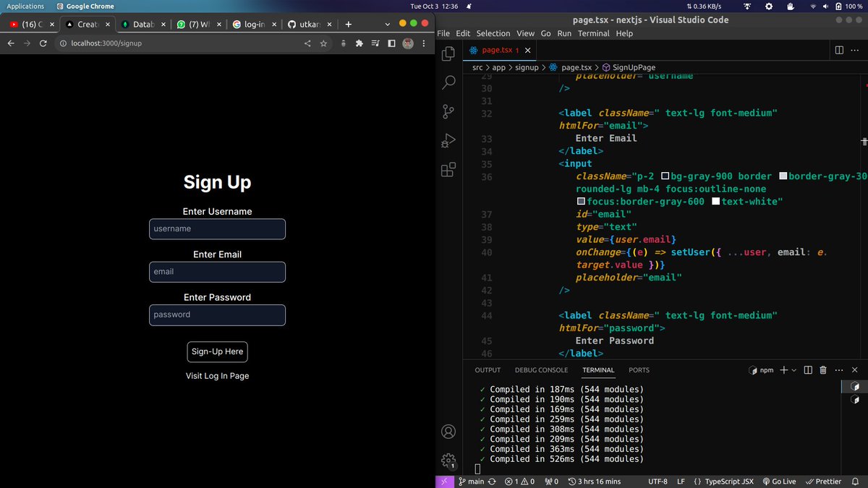Focus the username input field
The image size is (868, 488).
pos(217,229)
